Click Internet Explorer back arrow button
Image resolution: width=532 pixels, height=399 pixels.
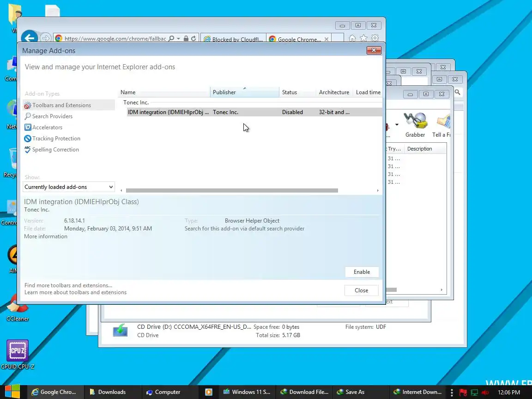(30, 38)
